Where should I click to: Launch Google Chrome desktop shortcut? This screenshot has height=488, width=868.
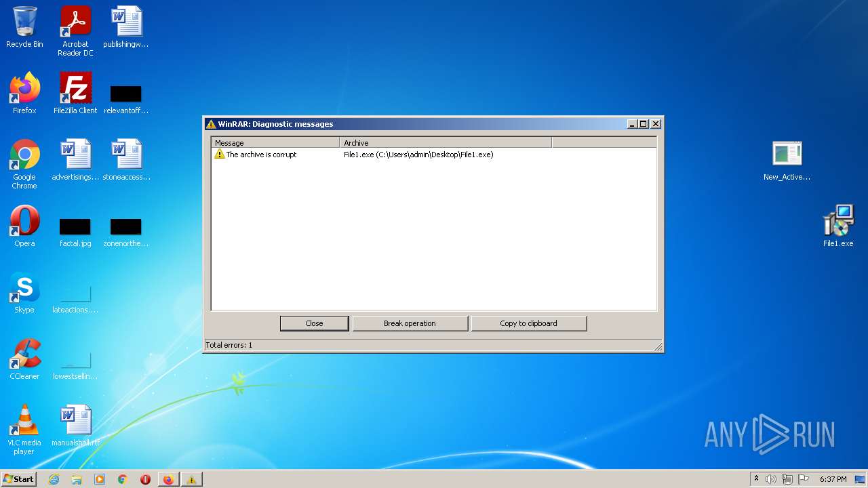(x=24, y=164)
